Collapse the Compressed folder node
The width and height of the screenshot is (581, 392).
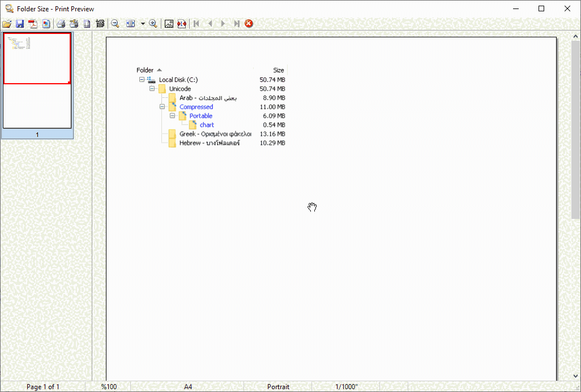point(162,107)
